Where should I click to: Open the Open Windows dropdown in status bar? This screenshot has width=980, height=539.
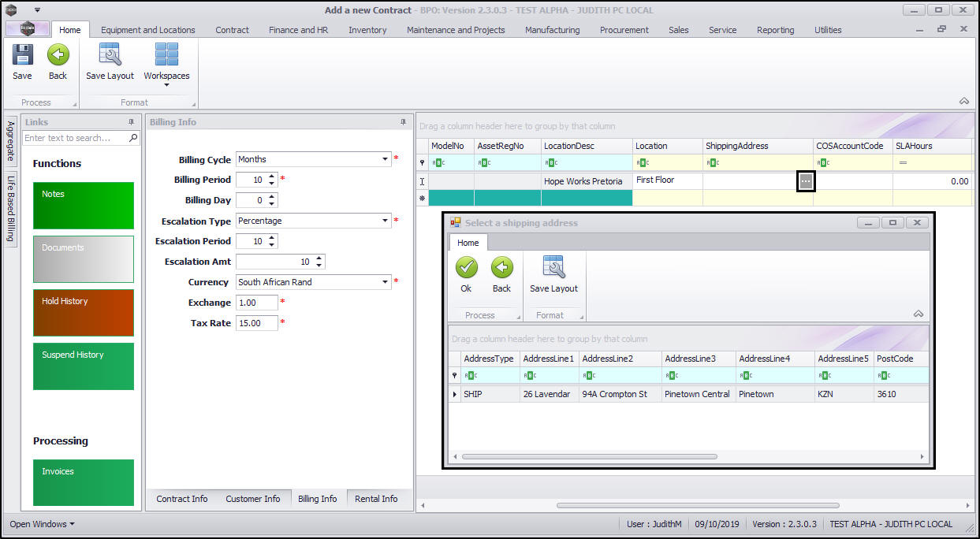43,524
